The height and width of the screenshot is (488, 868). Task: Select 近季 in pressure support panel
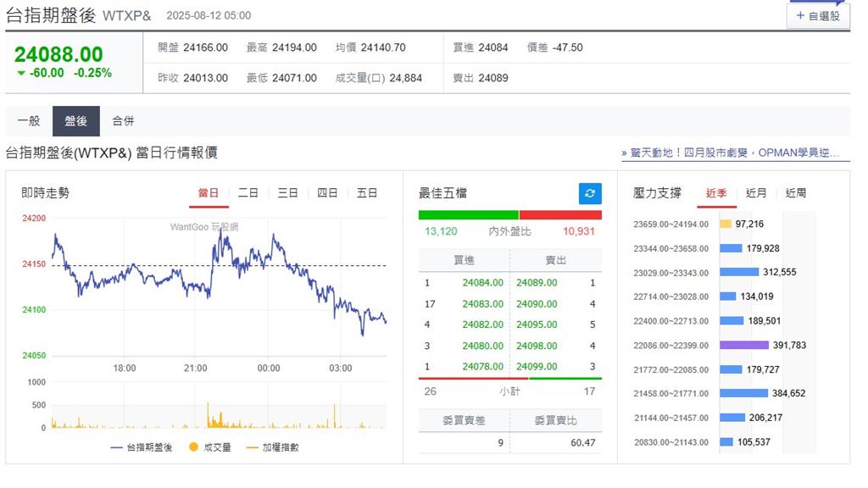coord(716,193)
